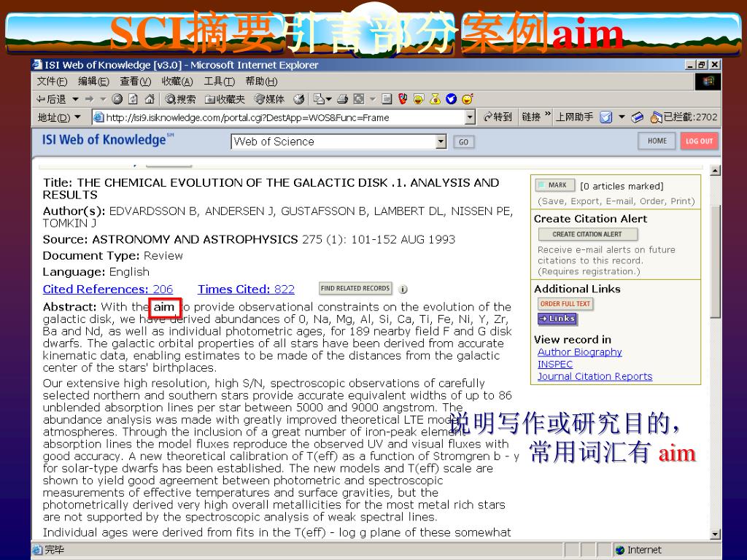The width and height of the screenshot is (747, 560).
Task: Click the Internet zone icon in status bar
Action: tap(620, 550)
